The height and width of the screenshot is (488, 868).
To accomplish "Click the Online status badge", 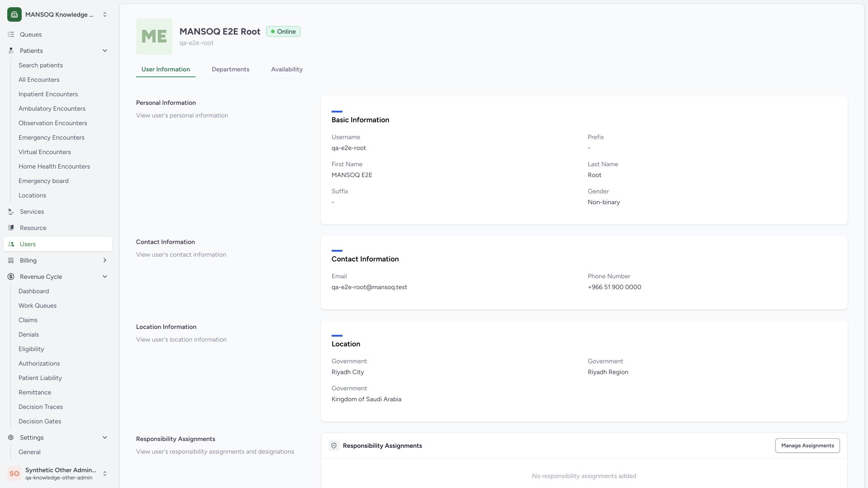I will pos(283,32).
